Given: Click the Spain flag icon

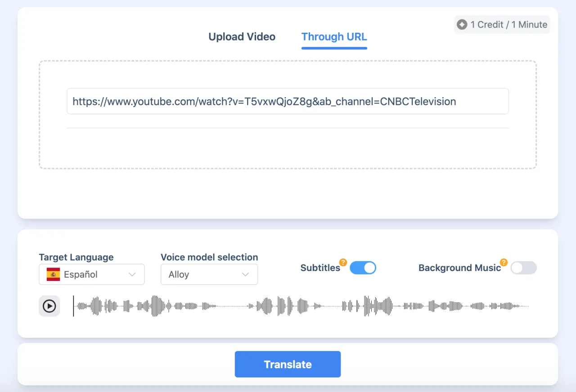Looking at the screenshot, I should click(53, 274).
